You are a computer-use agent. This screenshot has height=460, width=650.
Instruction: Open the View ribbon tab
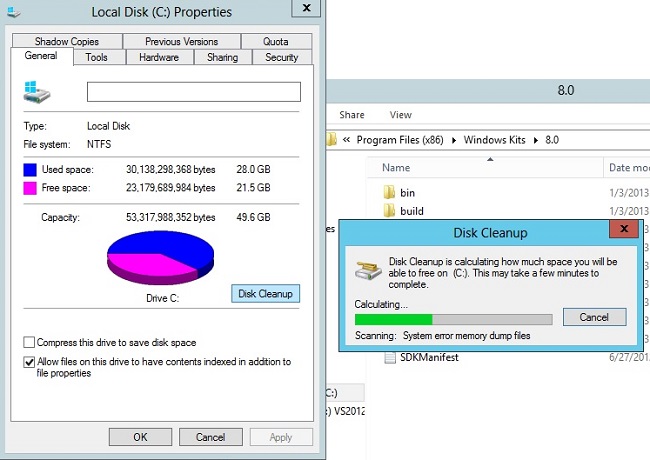tap(400, 115)
